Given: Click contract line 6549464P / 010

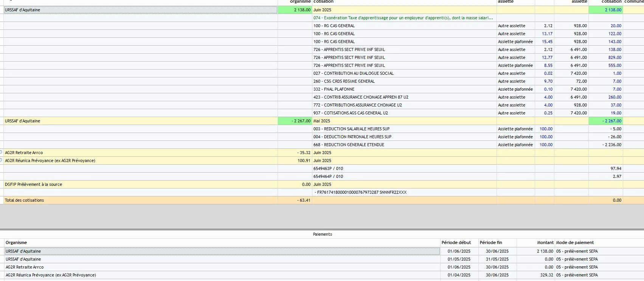Looking at the screenshot, I should 328,176.
